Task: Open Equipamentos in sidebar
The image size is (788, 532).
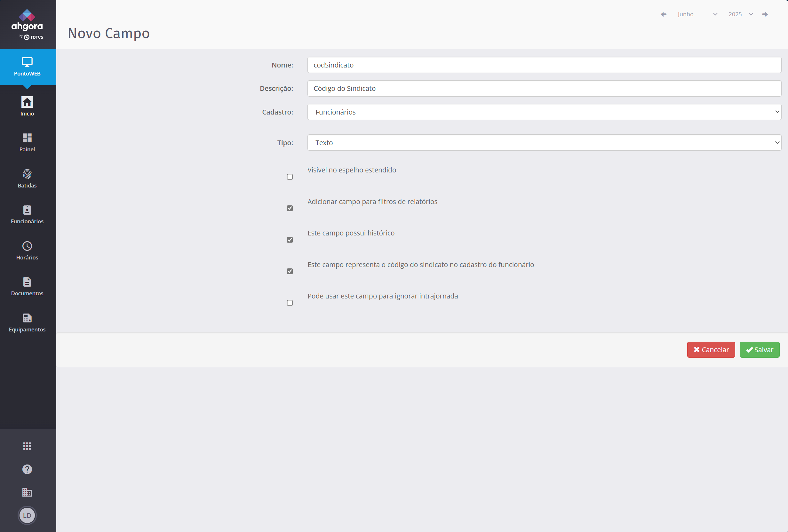Action: [x=27, y=322]
